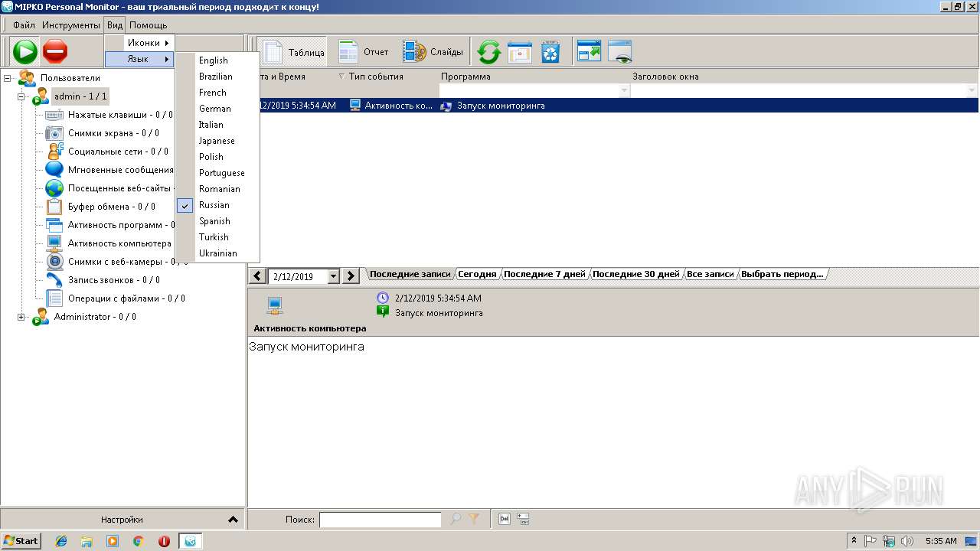The image size is (980, 551).
Task: Collapse the admin user node
Action: coord(21,96)
